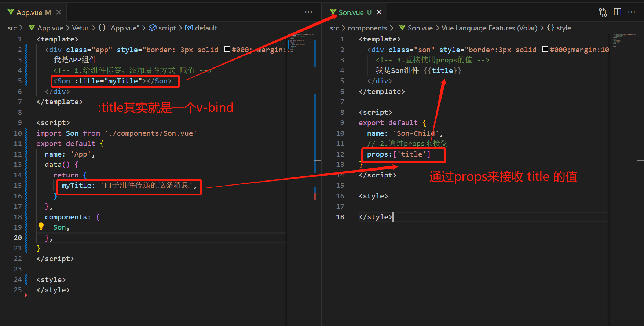Click closing </style> tag in Son.vue
The width and height of the screenshot is (644, 326).
tap(376, 217)
